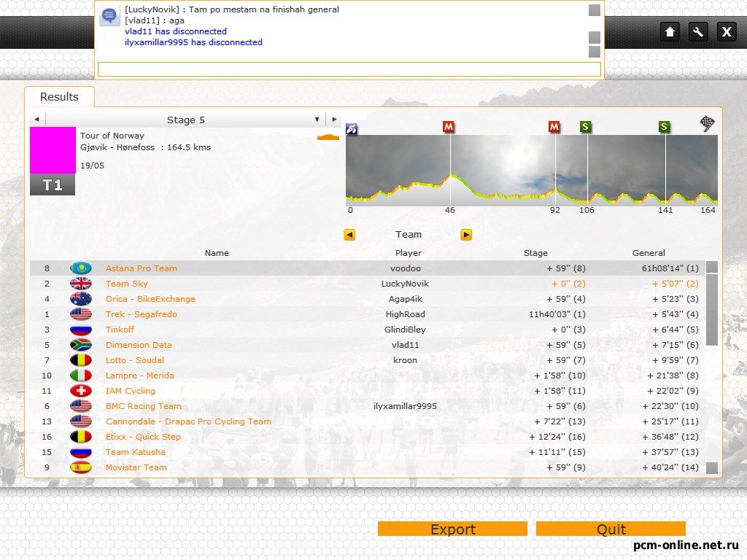Open Team Katusha link
This screenshot has width=747, height=560.
(x=136, y=451)
